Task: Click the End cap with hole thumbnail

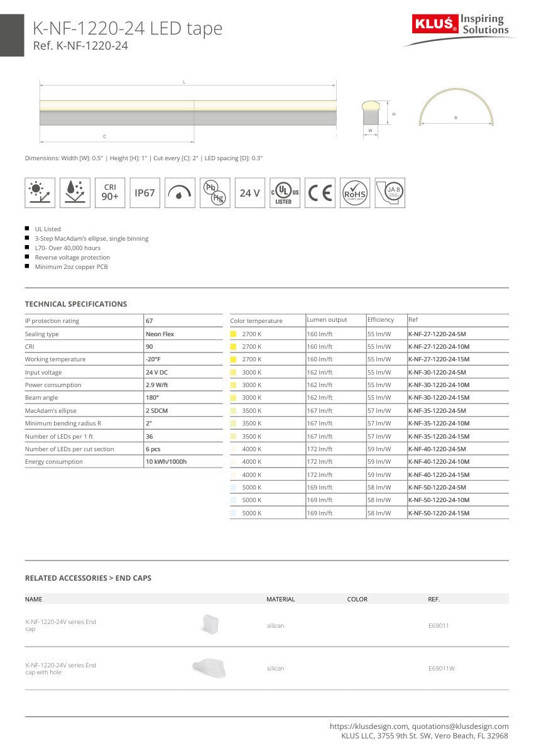Action: click(x=209, y=667)
